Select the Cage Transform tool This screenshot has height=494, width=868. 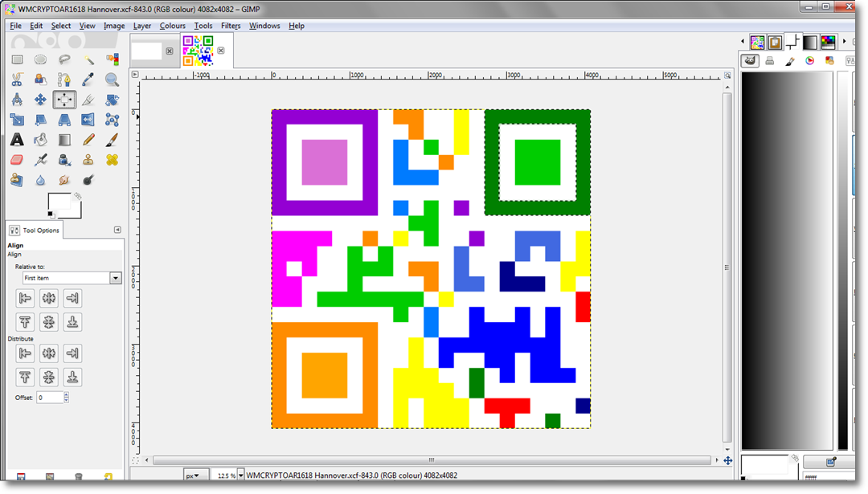click(112, 120)
